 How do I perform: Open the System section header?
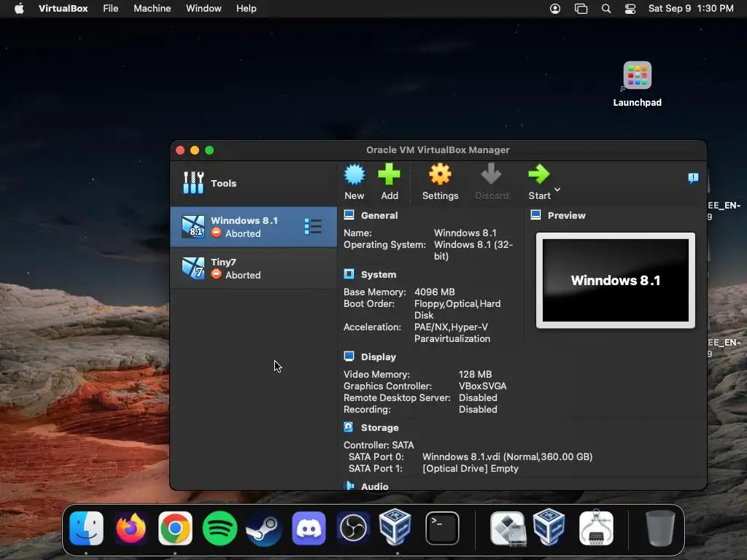(x=379, y=275)
